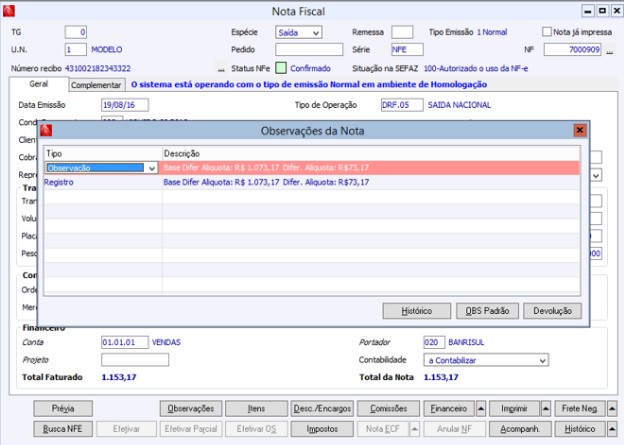This screenshot has height=445, width=624.
Task: Click the Comissões button
Action: coord(388,408)
